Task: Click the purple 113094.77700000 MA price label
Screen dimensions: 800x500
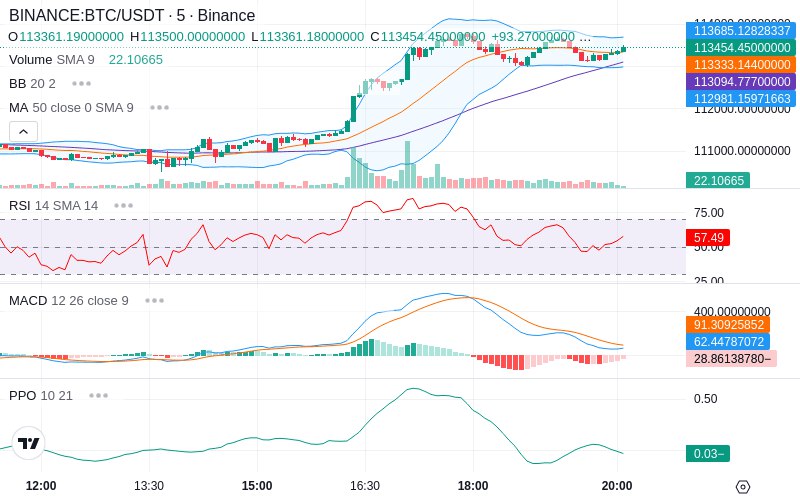Action: [x=742, y=82]
